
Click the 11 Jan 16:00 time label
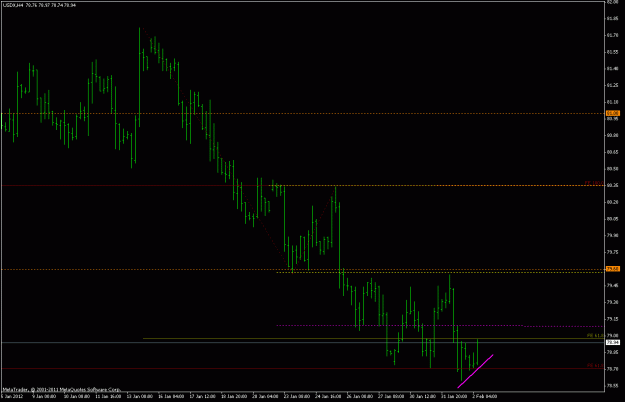pos(108,396)
